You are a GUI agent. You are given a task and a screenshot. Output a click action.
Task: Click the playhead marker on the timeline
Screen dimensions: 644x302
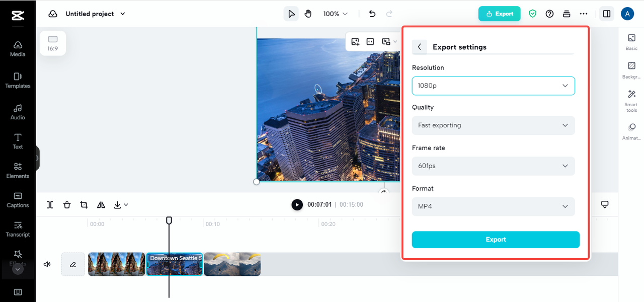(x=169, y=220)
